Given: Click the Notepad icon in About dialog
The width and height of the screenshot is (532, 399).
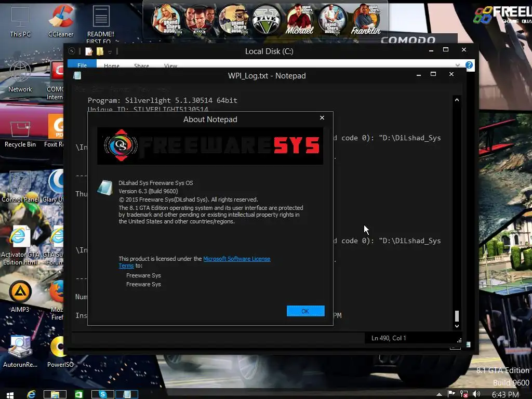Looking at the screenshot, I should coord(105,188).
